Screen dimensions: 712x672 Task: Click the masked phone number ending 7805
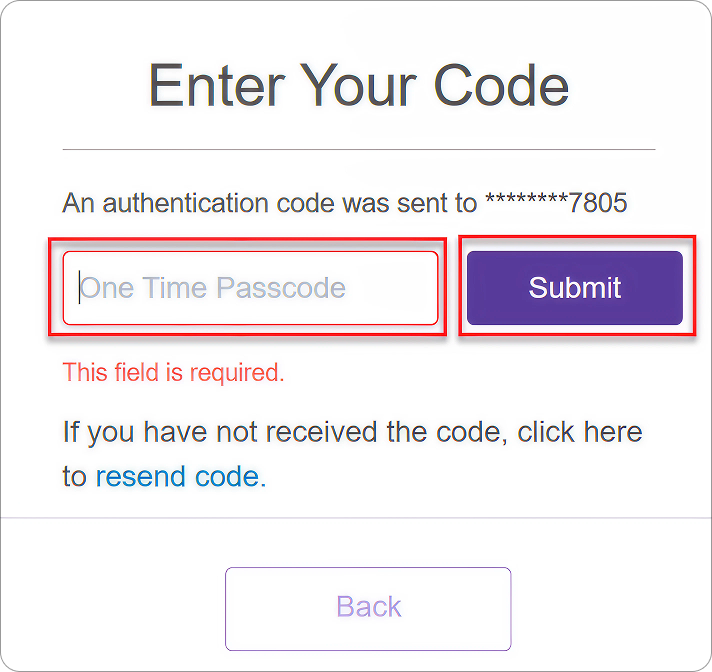pos(556,203)
